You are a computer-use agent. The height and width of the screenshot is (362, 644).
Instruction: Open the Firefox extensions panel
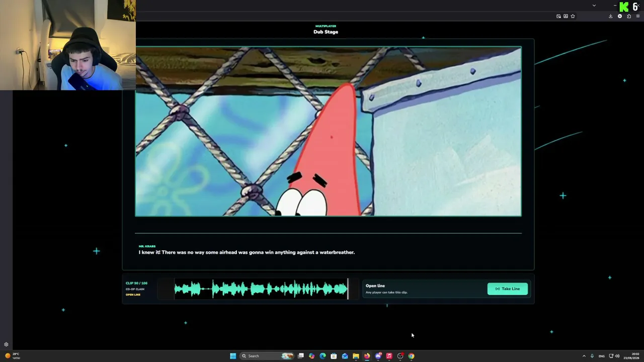(629, 16)
